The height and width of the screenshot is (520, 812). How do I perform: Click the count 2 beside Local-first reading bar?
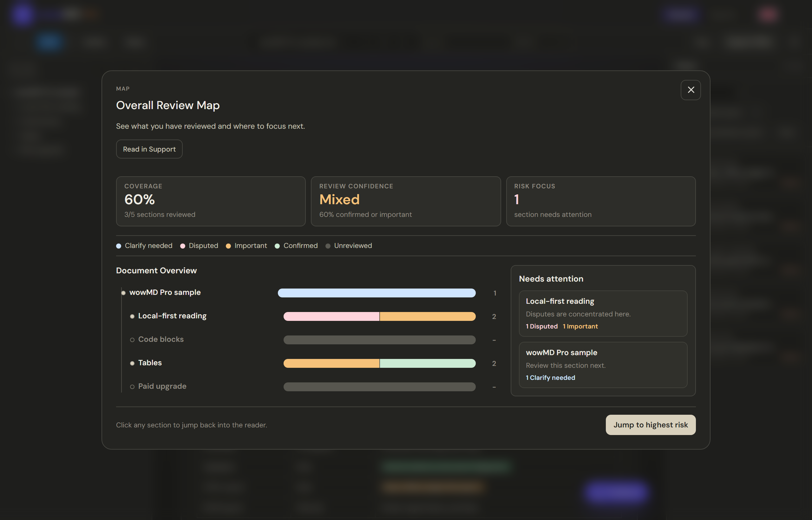point(494,316)
